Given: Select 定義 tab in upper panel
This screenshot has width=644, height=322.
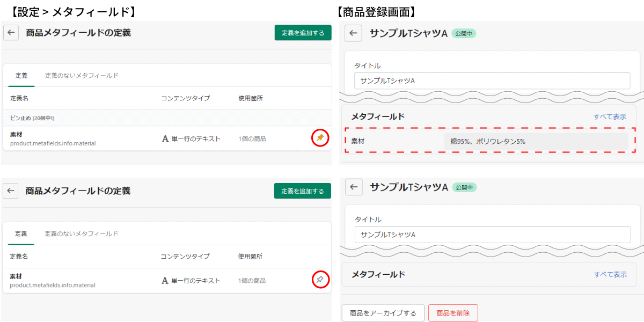Looking at the screenshot, I should pos(21,76).
